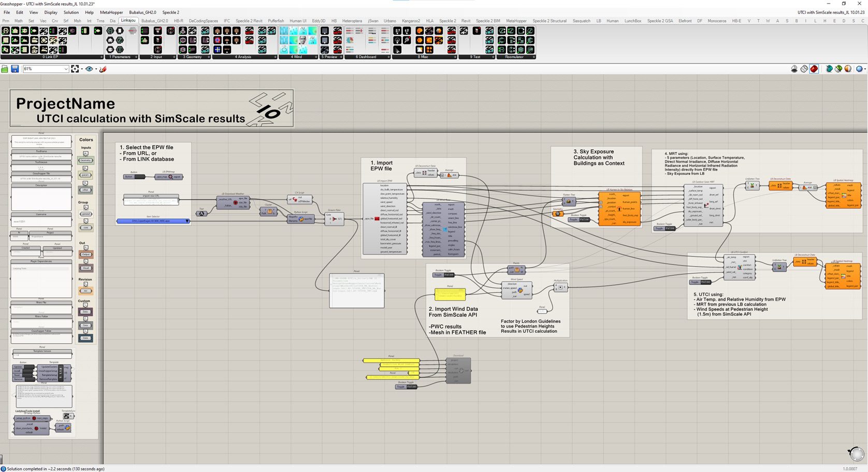The height and width of the screenshot is (472, 868).
Task: Expand the 4 Wind toolbar panel
Action: click(316, 57)
